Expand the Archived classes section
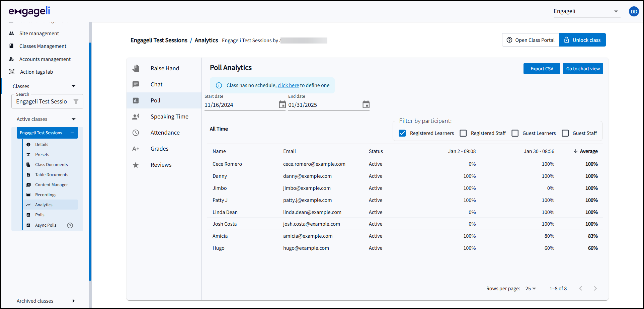 tap(74, 301)
